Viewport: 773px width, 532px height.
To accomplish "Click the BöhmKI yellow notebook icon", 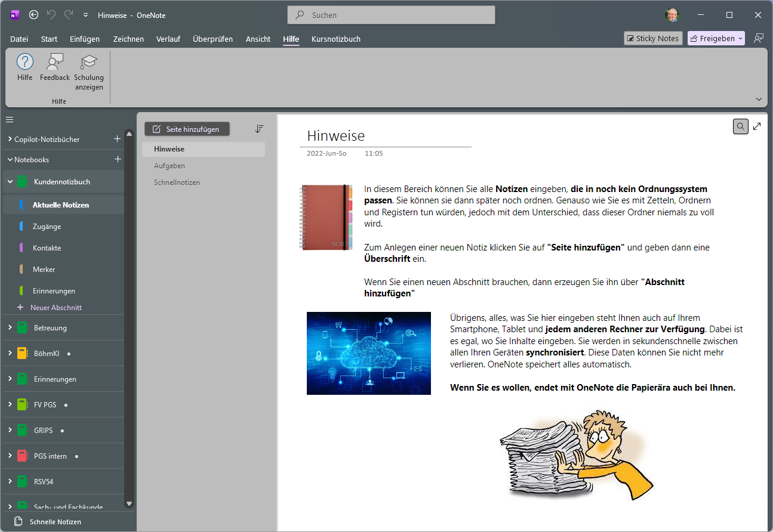I will click(x=22, y=354).
